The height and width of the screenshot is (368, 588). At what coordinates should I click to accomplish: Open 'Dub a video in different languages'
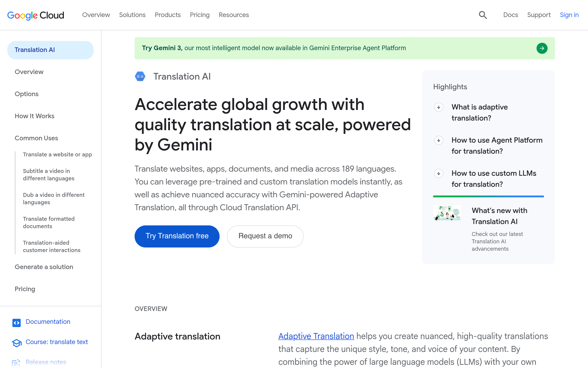click(x=54, y=198)
